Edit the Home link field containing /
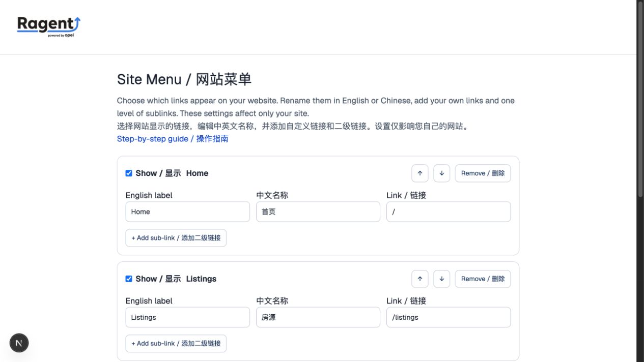 pos(449,212)
